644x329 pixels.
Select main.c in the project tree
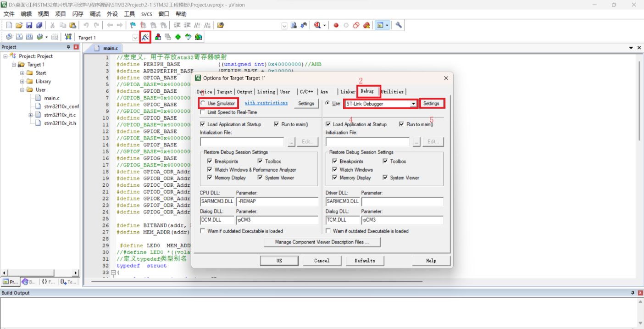click(x=51, y=98)
